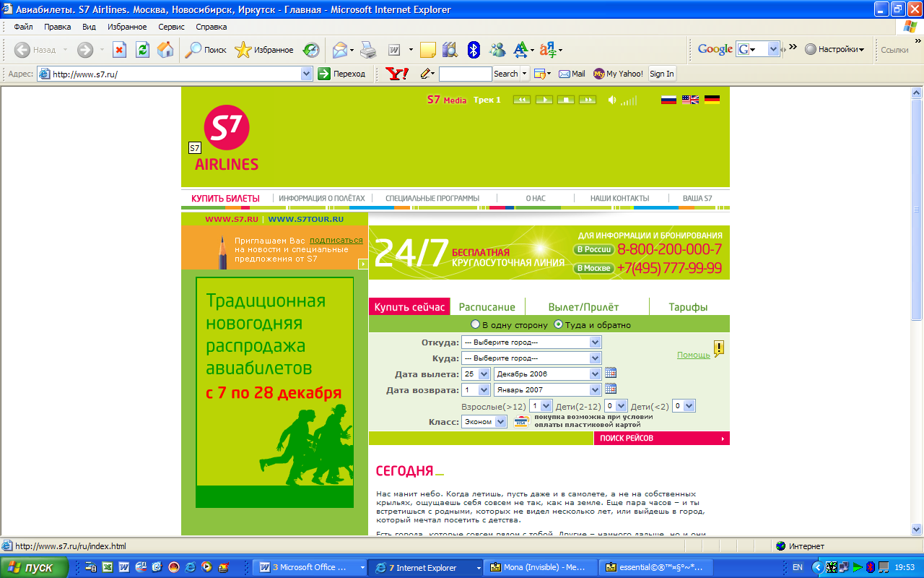Image resolution: width=924 pixels, height=578 pixels.
Task: Click the Переход go button
Action: (x=342, y=74)
